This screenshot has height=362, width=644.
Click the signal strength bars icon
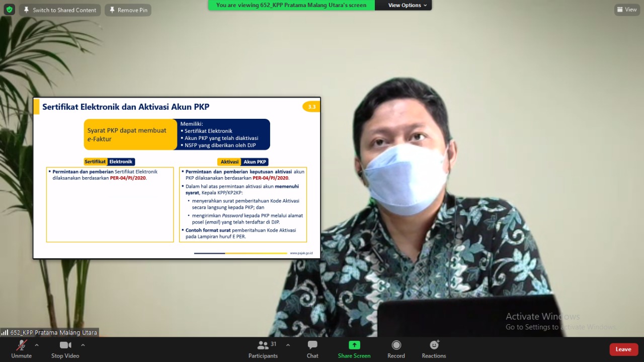[5, 333]
